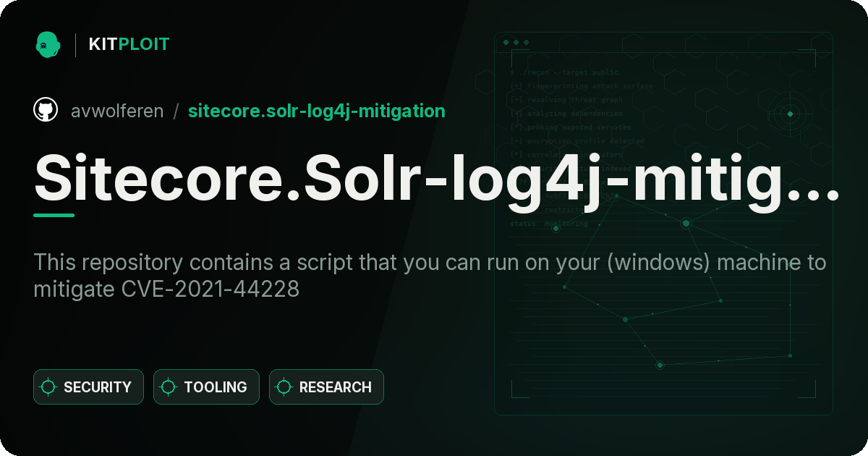
Task: Click the KitPloit mascot logo icon
Action: click(x=47, y=44)
